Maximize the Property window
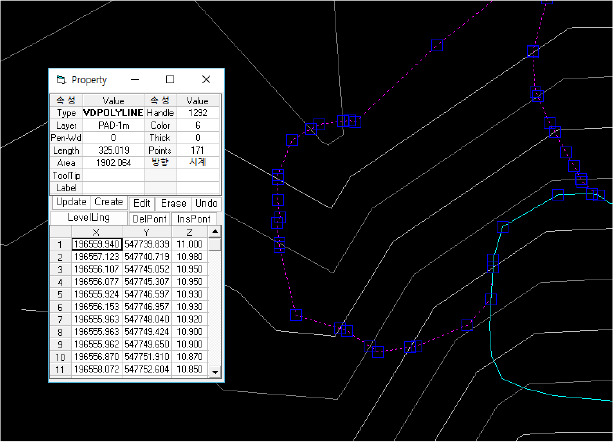 pos(170,80)
